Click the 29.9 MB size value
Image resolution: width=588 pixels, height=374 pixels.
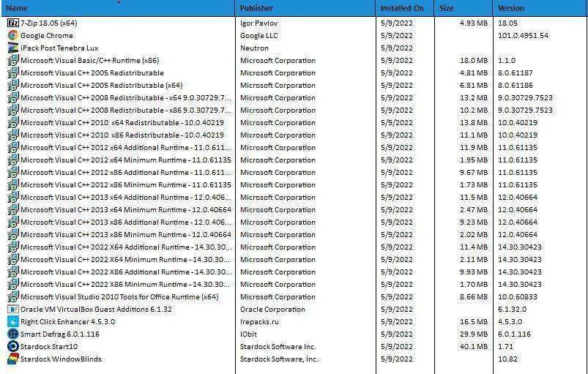[474, 334]
